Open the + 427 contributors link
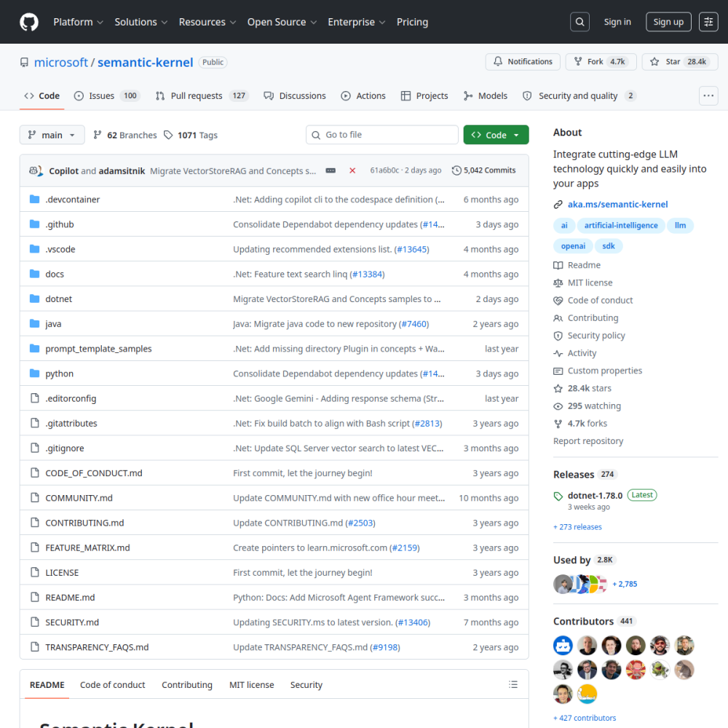This screenshot has width=728, height=728. (x=585, y=718)
